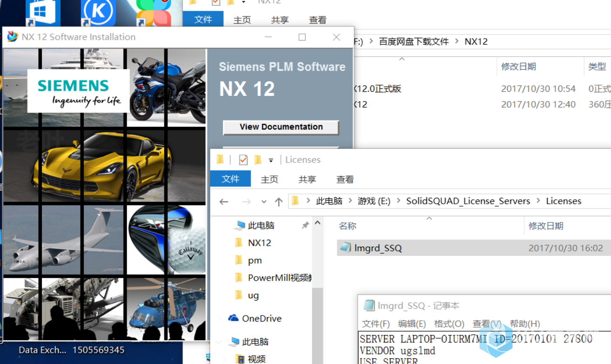Open the colorful clover app desktop shortcut
The image size is (611, 364).
[x=154, y=13]
